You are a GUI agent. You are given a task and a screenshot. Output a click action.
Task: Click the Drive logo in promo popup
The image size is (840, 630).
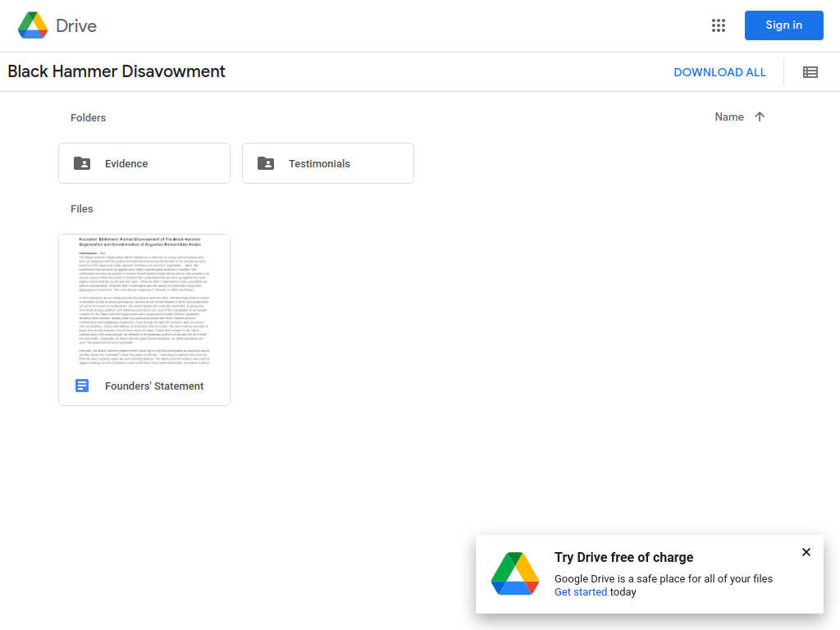[515, 573]
